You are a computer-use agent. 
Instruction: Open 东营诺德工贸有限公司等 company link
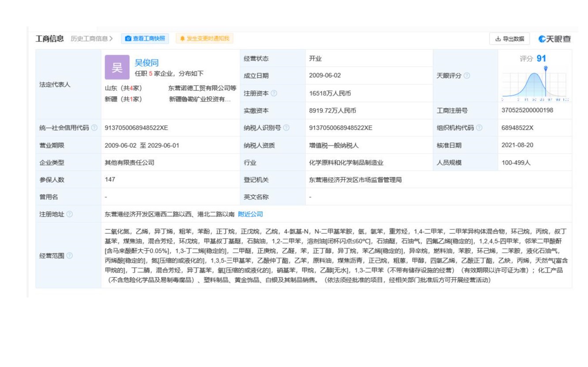point(202,88)
